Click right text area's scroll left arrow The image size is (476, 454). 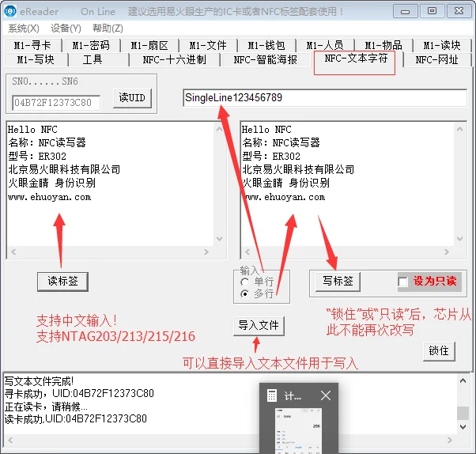[247, 252]
